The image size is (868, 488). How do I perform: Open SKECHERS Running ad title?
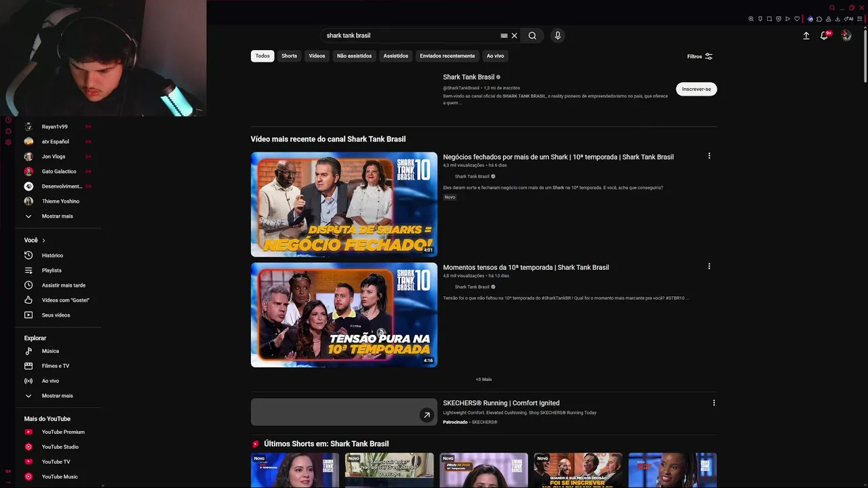pos(501,403)
